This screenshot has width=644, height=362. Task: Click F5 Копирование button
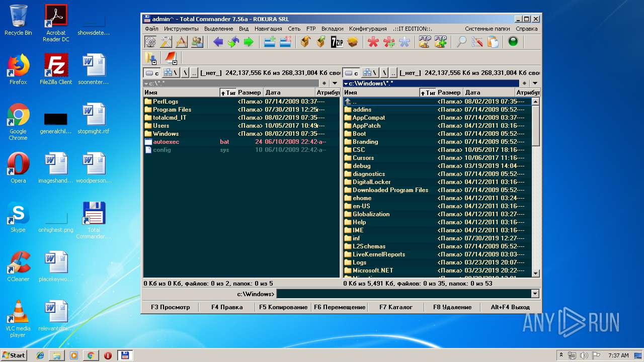283,307
